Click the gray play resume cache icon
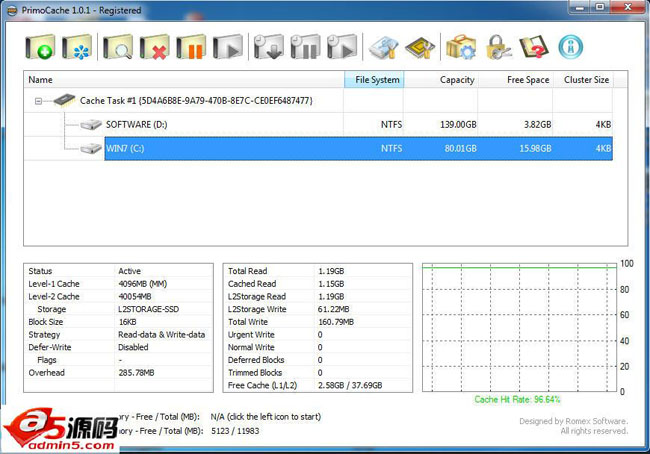The height and width of the screenshot is (454, 650). (229, 47)
